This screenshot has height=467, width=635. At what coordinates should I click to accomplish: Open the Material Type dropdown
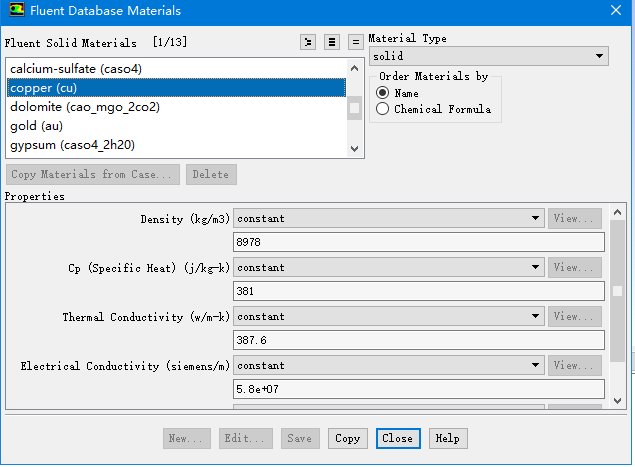tap(488, 56)
